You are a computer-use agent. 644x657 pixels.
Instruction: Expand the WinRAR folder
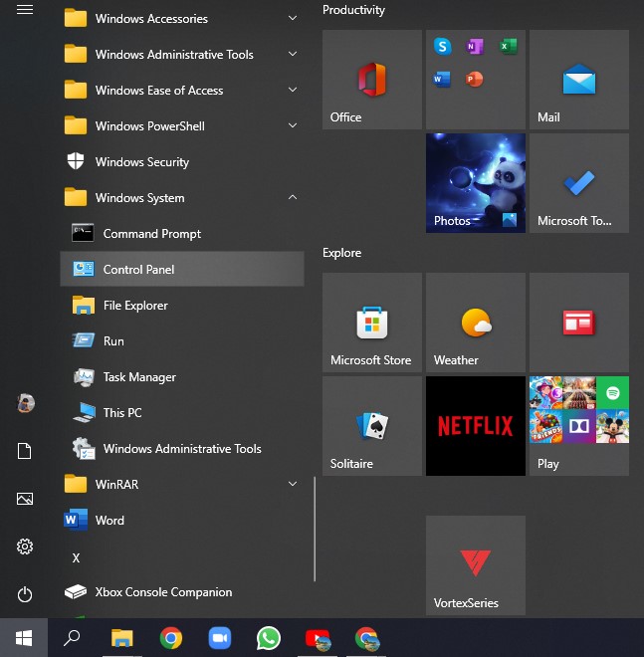(x=182, y=484)
